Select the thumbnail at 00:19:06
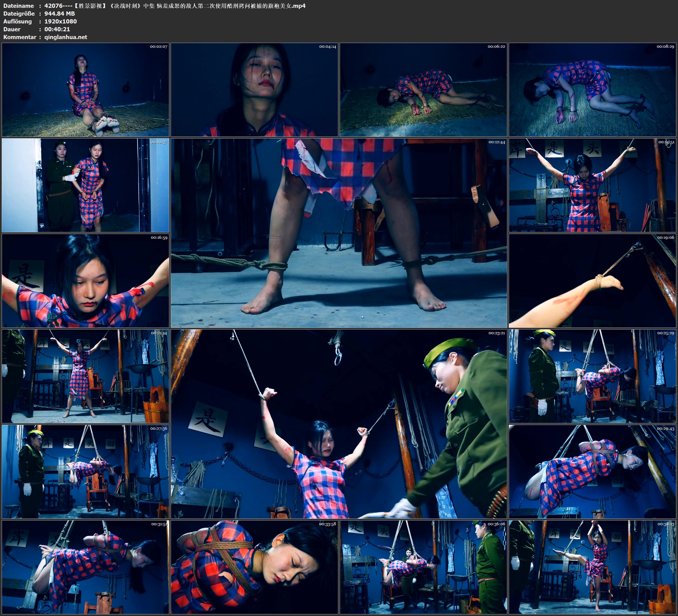 click(x=593, y=281)
